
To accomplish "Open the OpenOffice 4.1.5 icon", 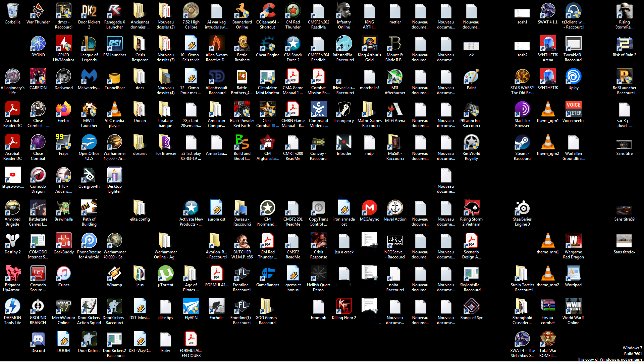I will pyautogui.click(x=89, y=147).
